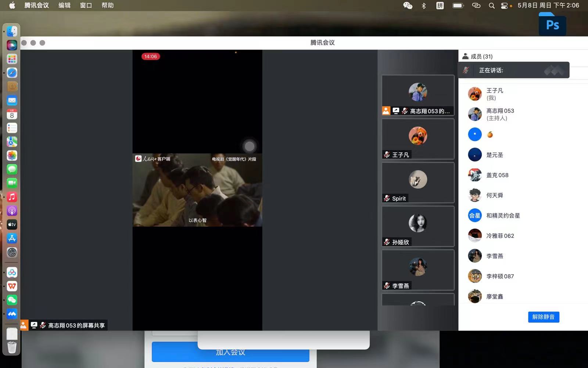Open 帮助 menu
588x368 pixels.
coord(108,6)
